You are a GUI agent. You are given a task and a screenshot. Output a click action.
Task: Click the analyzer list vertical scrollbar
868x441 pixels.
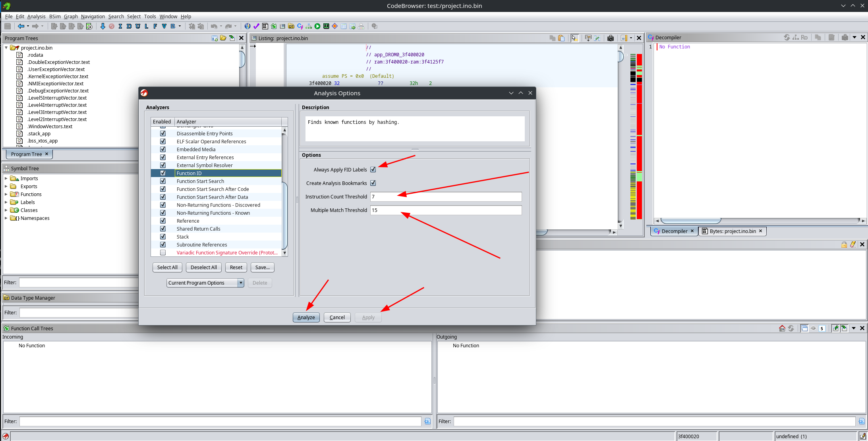(x=284, y=214)
